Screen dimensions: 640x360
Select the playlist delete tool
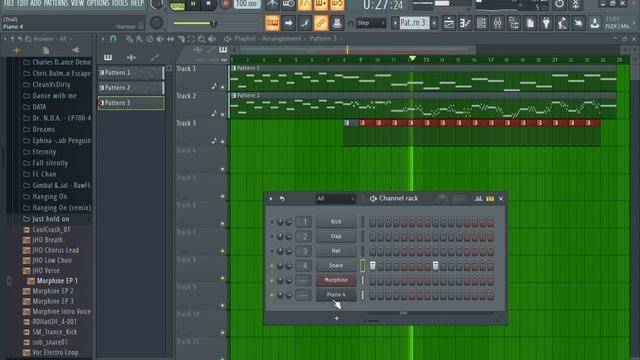150,39
